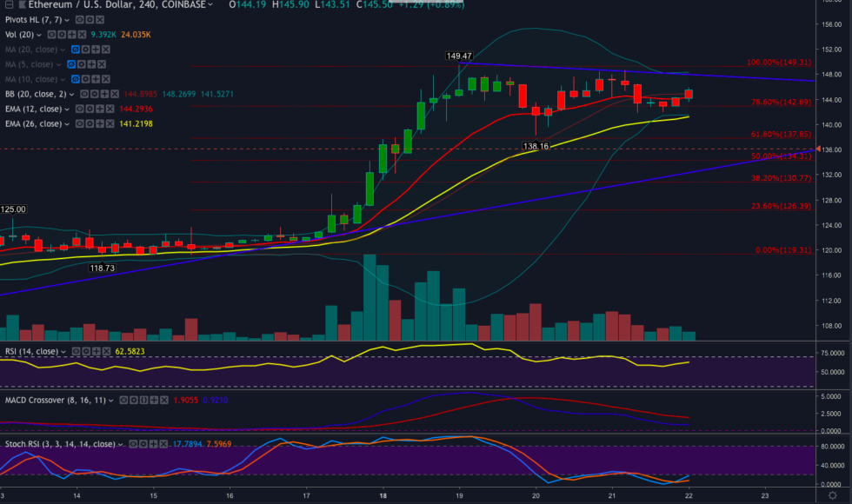The image size is (852, 504).
Task: Remove the MA (10, close) moving average
Action: pos(106,79)
